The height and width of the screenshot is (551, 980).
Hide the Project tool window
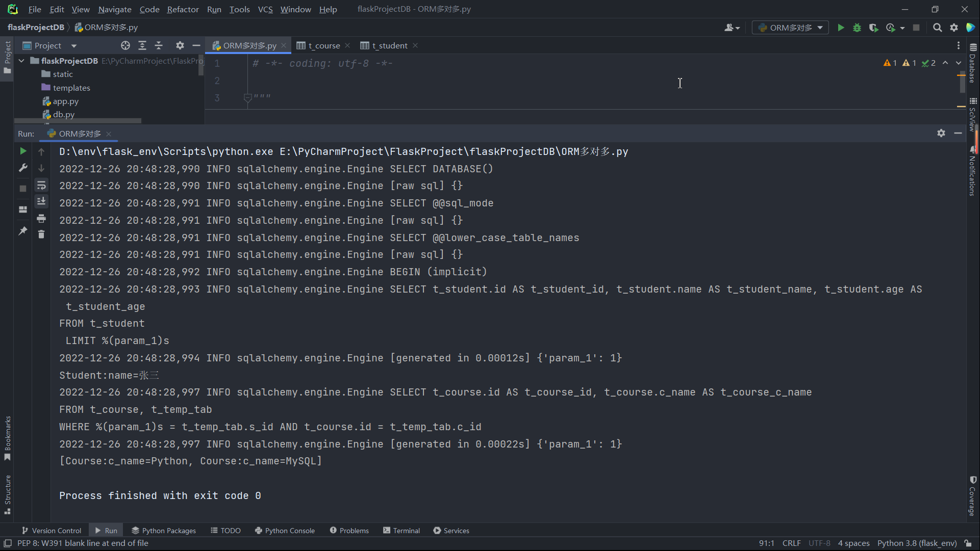tap(196, 45)
